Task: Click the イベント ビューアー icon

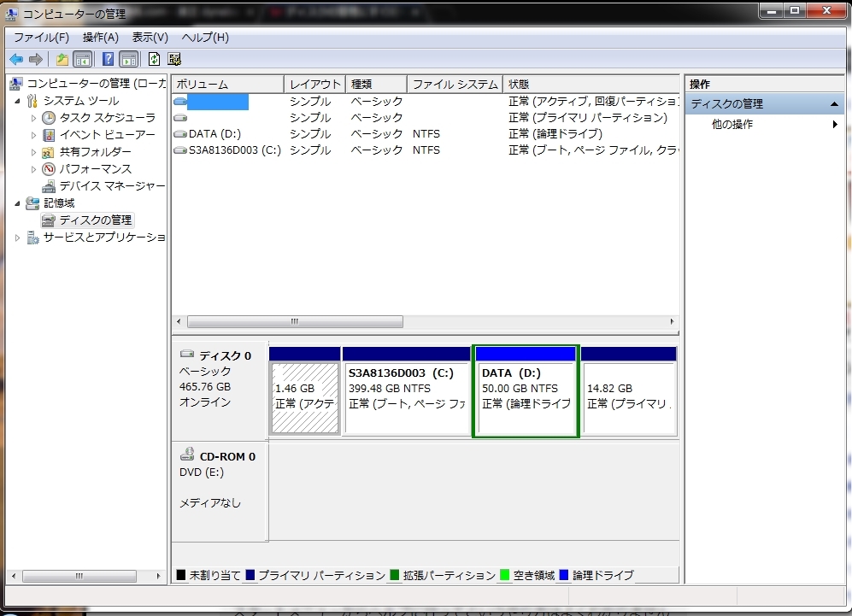Action: (x=49, y=135)
